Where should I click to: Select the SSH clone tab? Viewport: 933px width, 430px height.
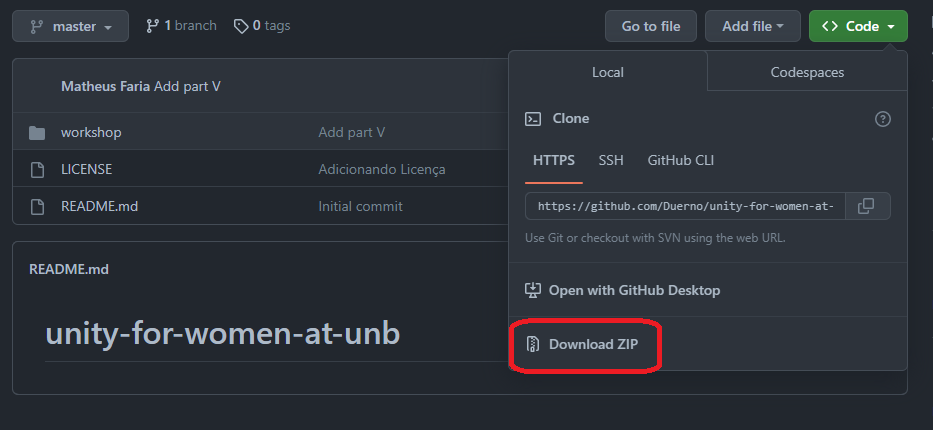pos(610,160)
